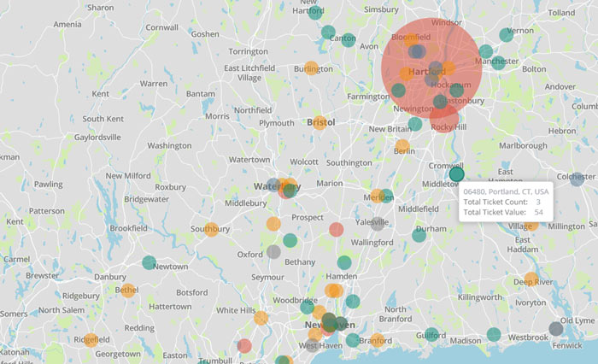Select the teal marker left of Westbrook
Screen dimensions: 598x364
(494, 335)
